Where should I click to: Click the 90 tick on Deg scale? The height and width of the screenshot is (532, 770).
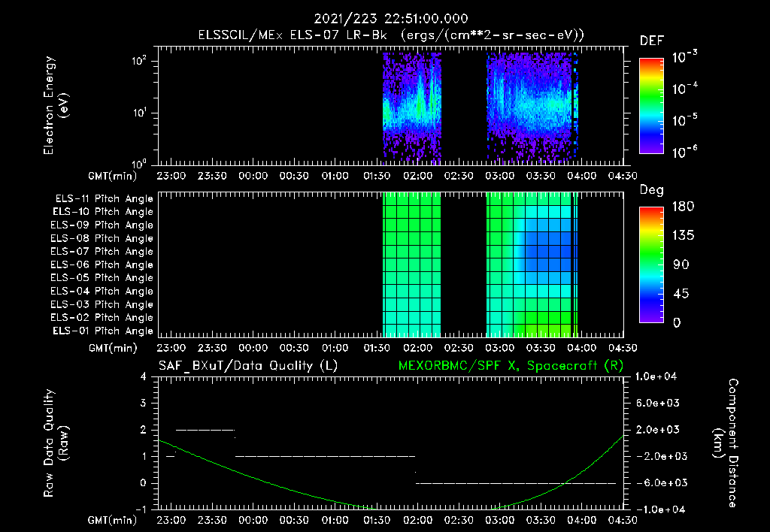681,265
